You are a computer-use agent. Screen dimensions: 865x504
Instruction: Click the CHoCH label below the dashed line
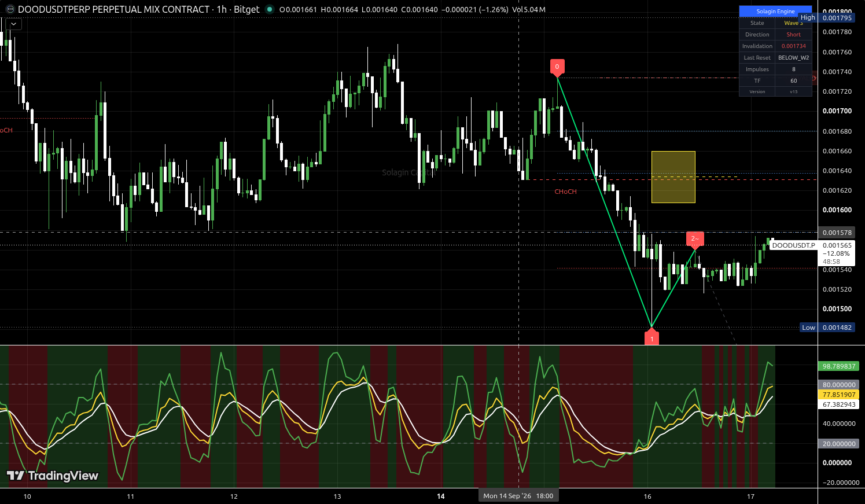[x=565, y=192]
